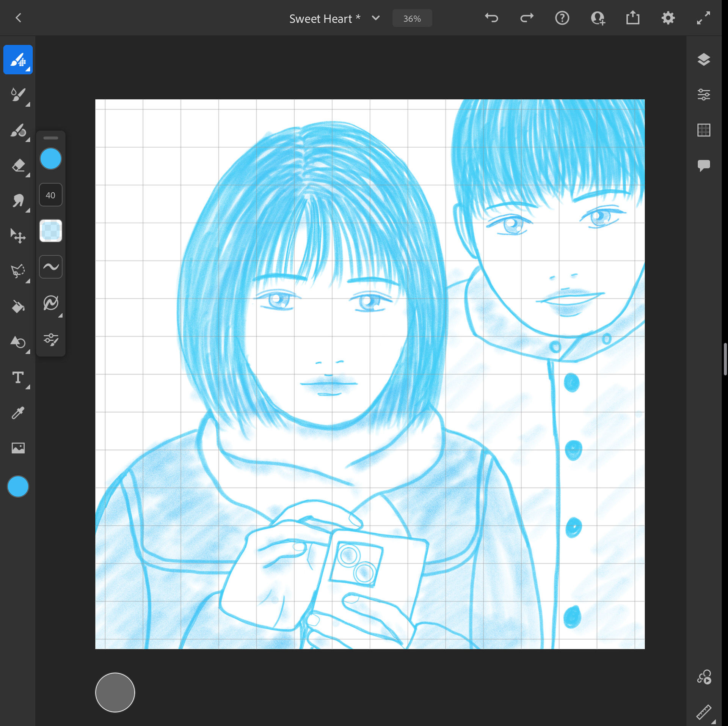Open brush size 40 setting
Image resolution: width=728 pixels, height=726 pixels.
click(50, 195)
